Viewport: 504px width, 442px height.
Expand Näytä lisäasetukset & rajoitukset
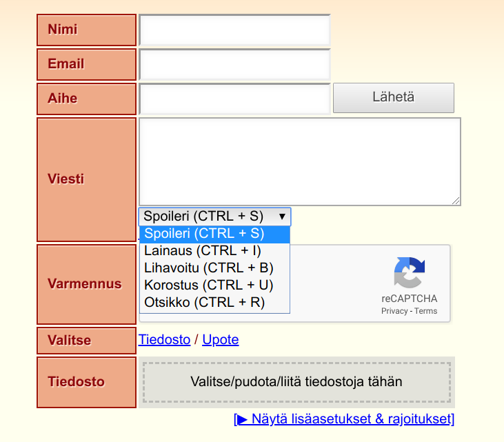[345, 419]
